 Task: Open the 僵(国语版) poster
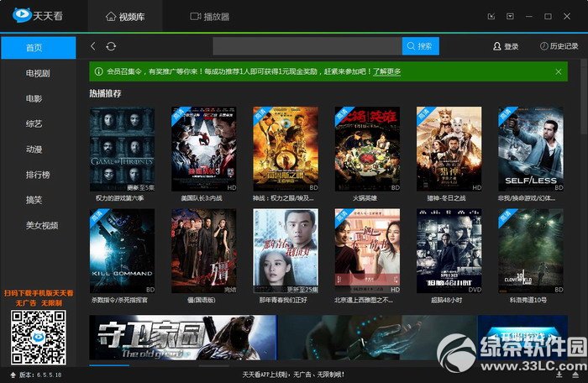coord(204,251)
